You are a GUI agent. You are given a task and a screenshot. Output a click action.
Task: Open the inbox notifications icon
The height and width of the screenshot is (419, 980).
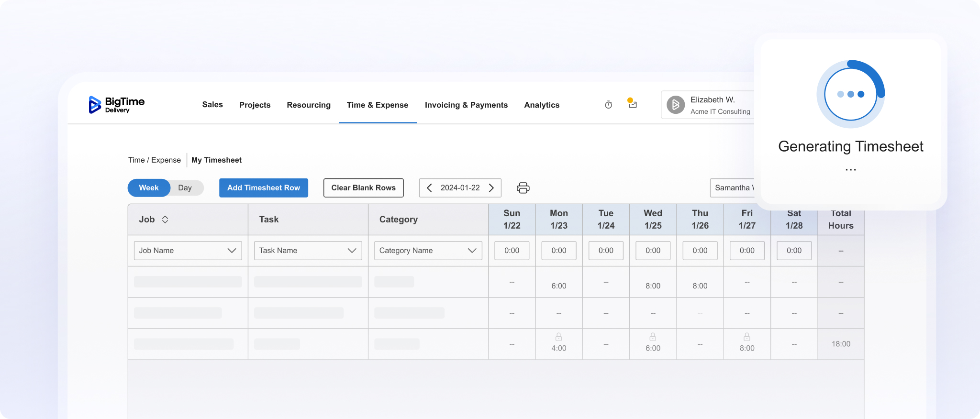[632, 104]
